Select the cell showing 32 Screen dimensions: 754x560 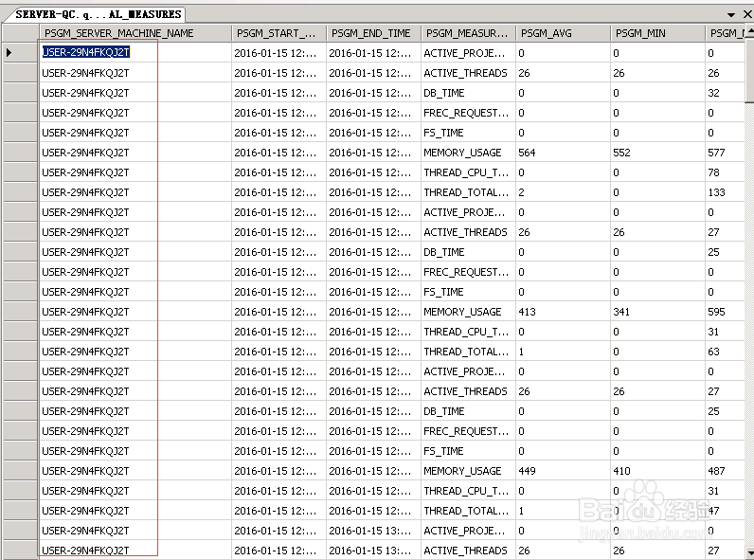click(726, 93)
